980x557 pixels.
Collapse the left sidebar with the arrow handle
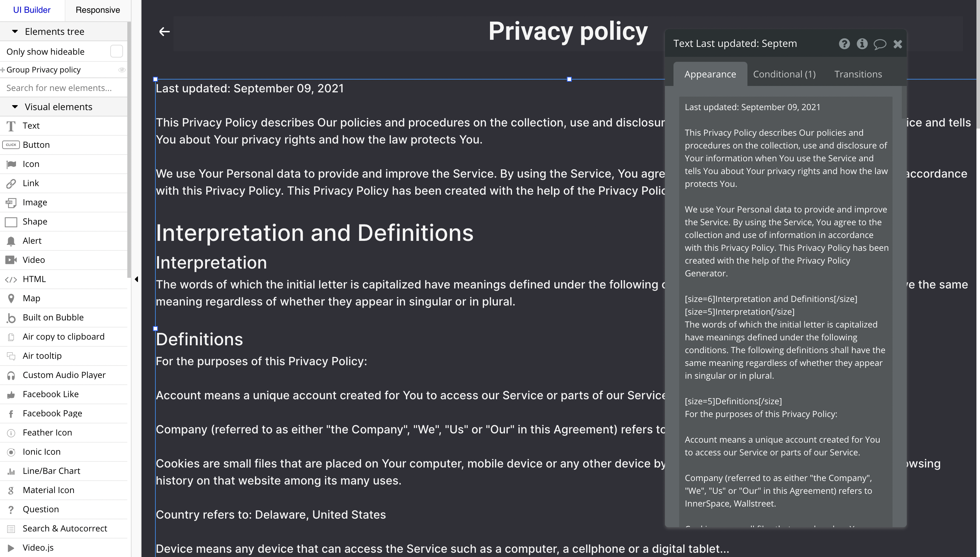point(136,279)
